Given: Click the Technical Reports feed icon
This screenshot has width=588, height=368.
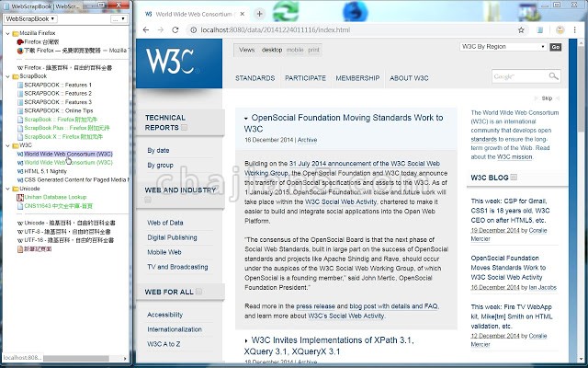Looking at the screenshot, I should point(184,128).
